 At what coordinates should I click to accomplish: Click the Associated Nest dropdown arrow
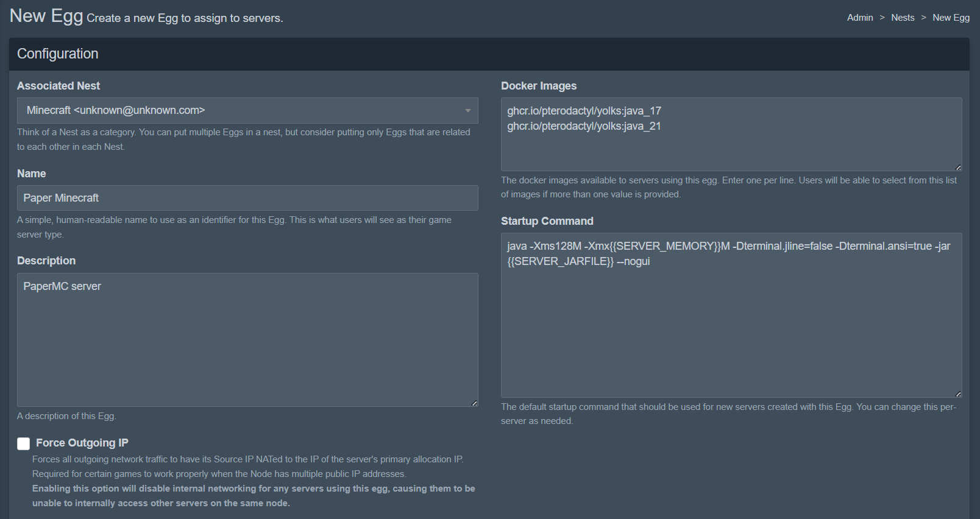[468, 111]
